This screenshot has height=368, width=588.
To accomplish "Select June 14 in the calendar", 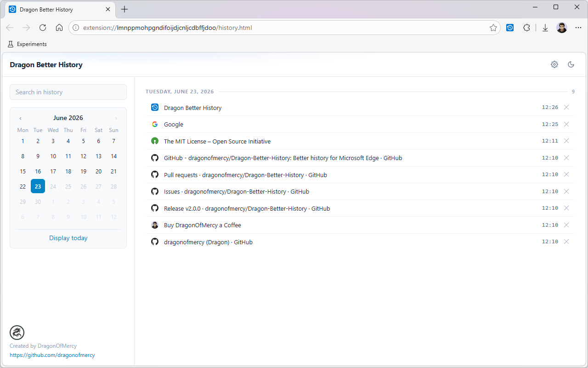I will [x=113, y=156].
